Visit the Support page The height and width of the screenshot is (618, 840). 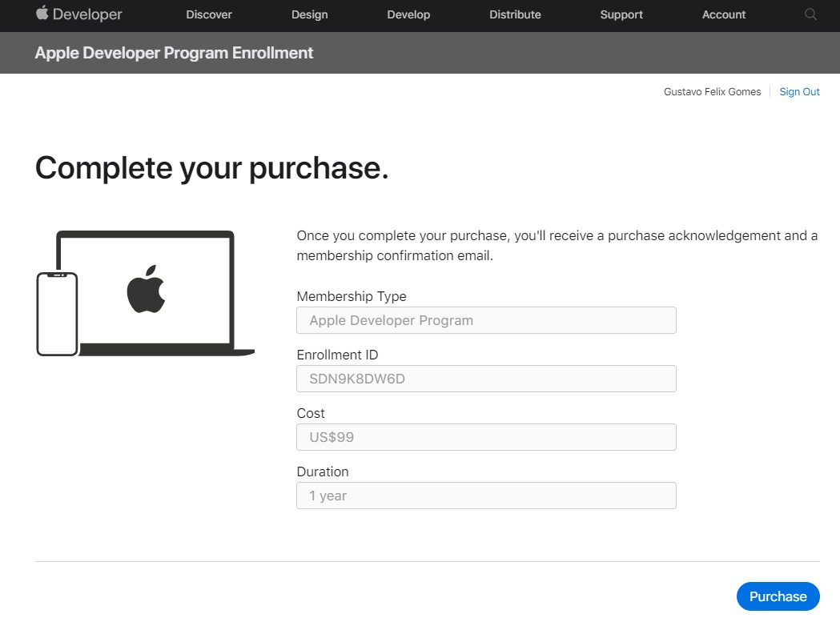(621, 14)
